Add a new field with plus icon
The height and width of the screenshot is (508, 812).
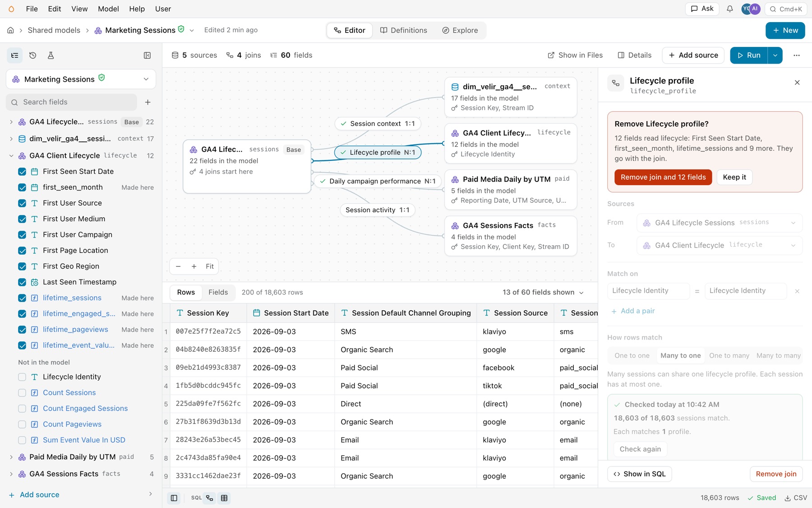pos(148,102)
